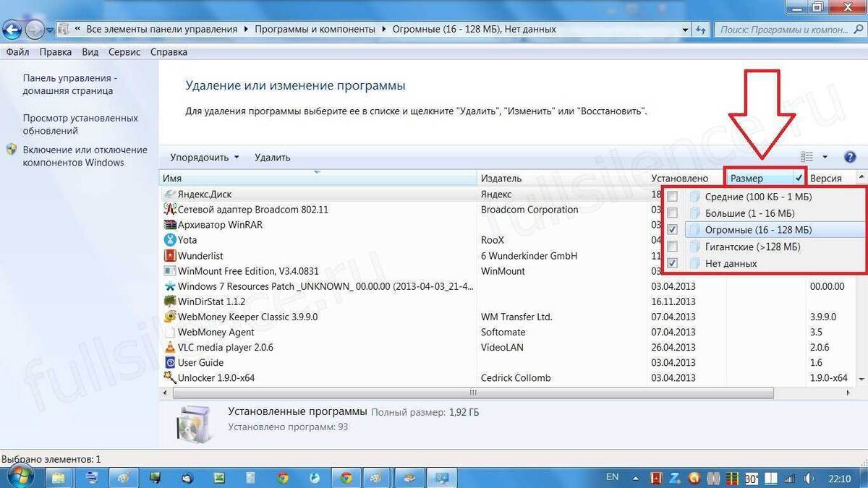
Task: Open help with the blue question icon
Action: [x=850, y=157]
